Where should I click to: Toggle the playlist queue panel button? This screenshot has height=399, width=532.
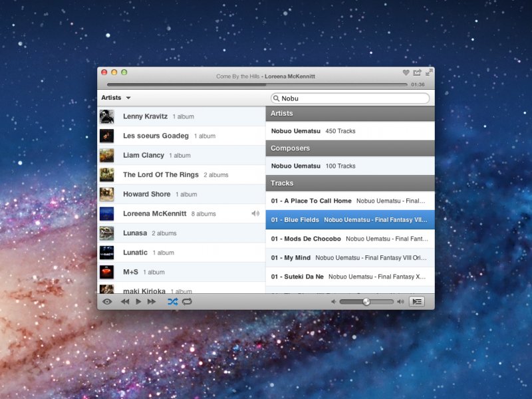(417, 302)
